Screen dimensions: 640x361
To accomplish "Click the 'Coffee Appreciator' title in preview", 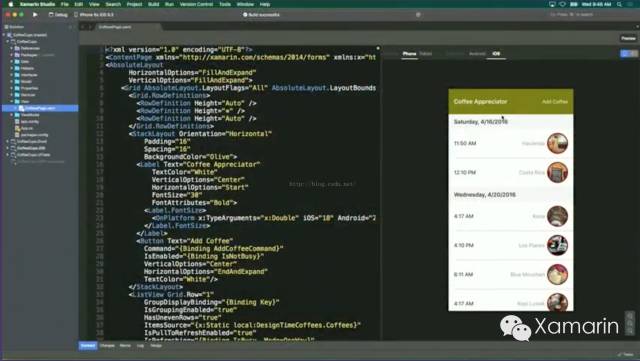I will pos(480,101).
